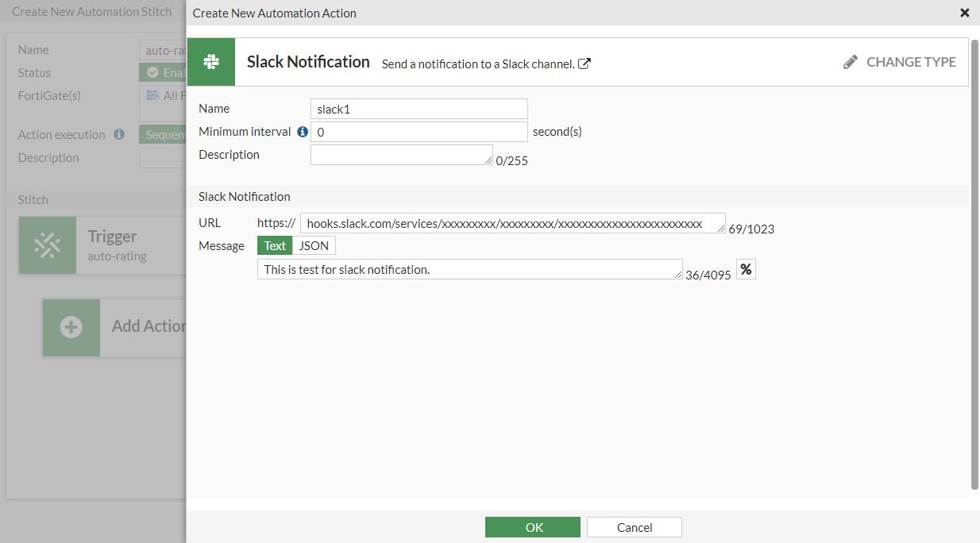The image size is (980, 543).
Task: Close the Create New Automation Action dialog
Action: [965, 13]
